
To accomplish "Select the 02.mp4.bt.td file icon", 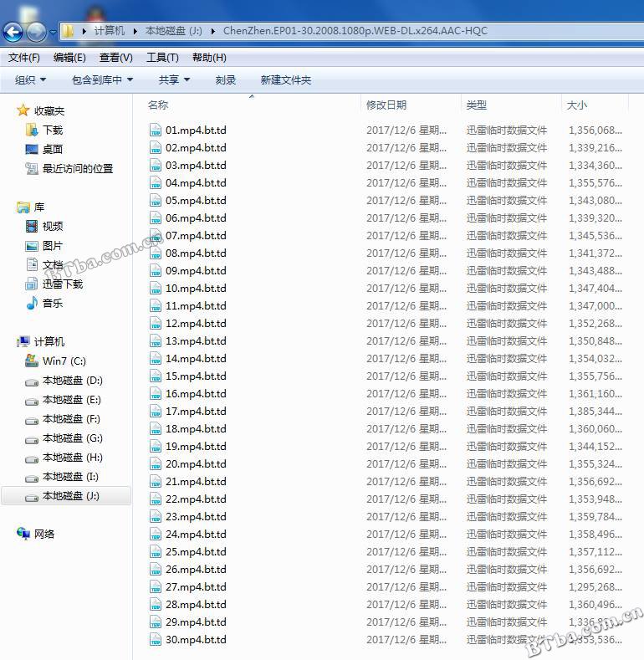I will tap(156, 148).
